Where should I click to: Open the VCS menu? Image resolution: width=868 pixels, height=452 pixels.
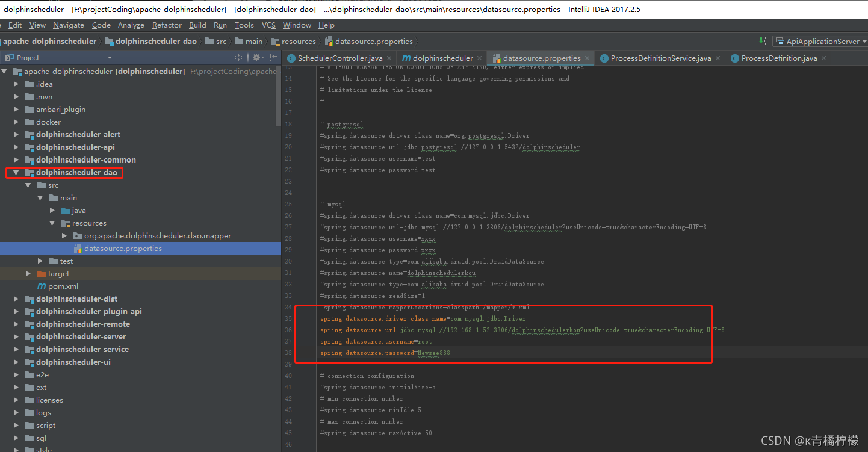[x=268, y=25]
